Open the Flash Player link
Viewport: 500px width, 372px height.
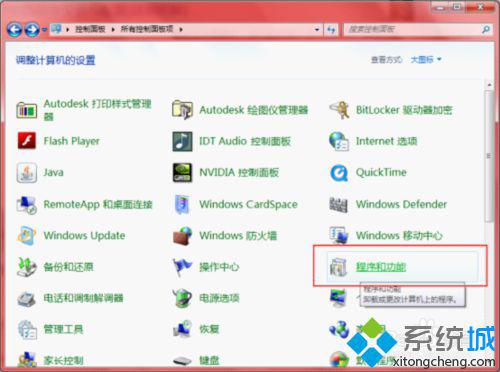(72, 141)
